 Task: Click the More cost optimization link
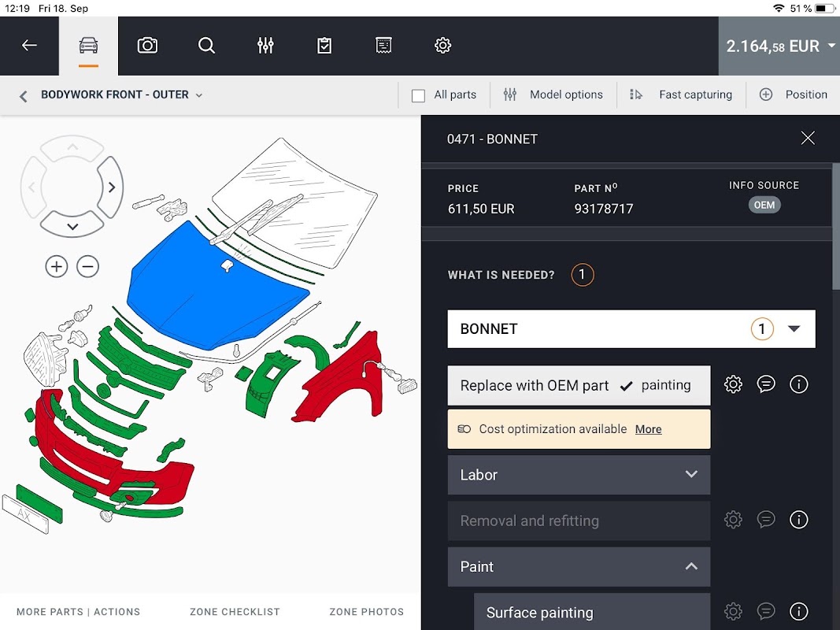[648, 429]
